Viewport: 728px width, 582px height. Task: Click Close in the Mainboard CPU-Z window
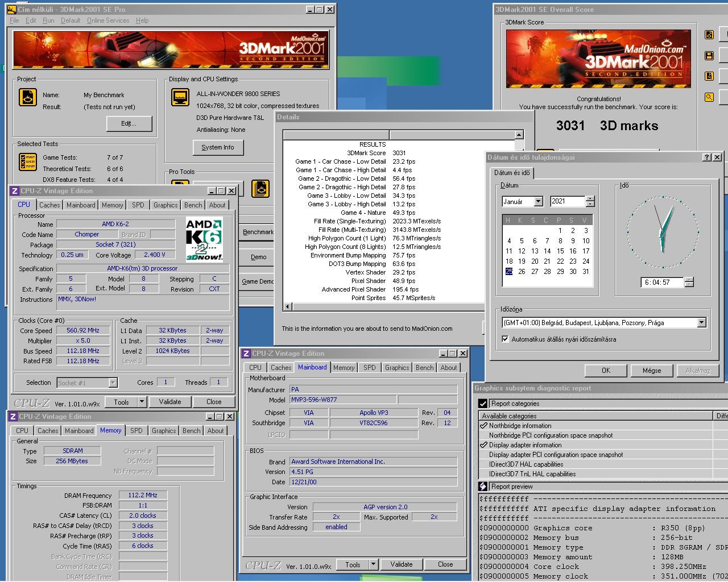click(x=445, y=564)
